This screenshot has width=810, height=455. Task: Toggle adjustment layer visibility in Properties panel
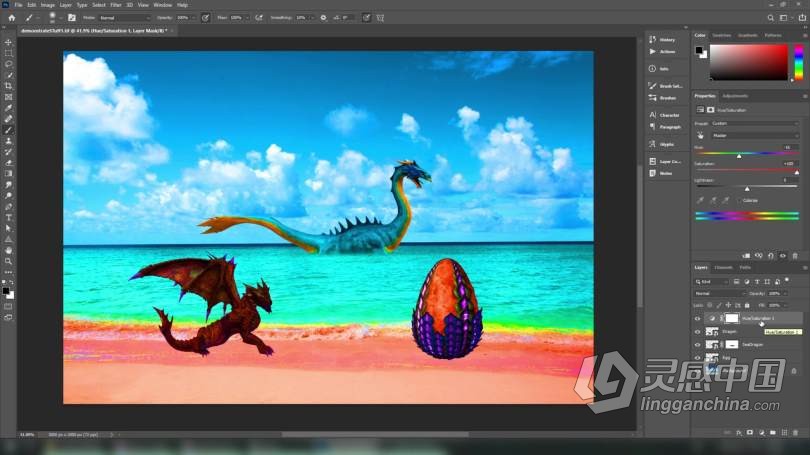click(x=783, y=256)
